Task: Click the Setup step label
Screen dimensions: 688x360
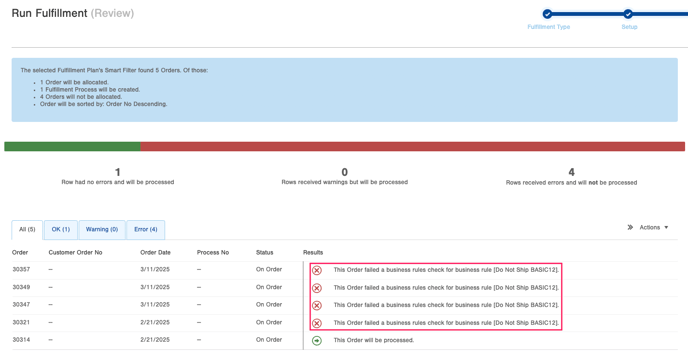Action: pyautogui.click(x=629, y=27)
